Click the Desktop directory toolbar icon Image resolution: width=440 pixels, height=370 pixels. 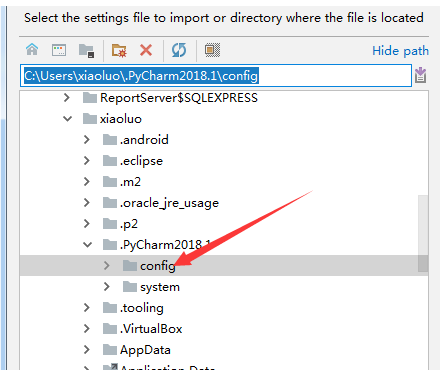point(59,50)
